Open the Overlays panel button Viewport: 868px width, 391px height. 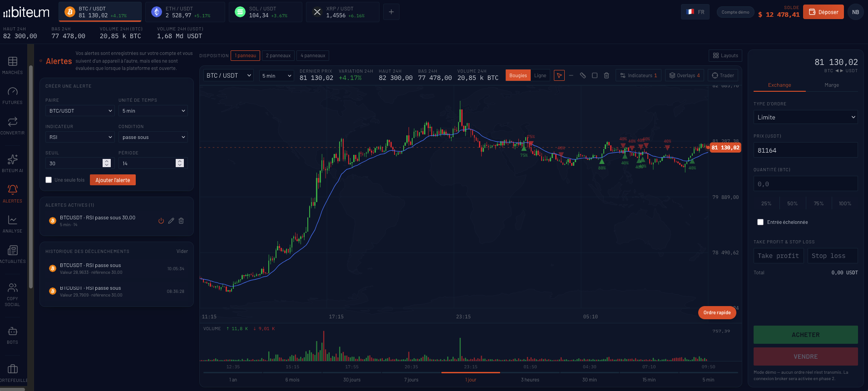pos(685,75)
